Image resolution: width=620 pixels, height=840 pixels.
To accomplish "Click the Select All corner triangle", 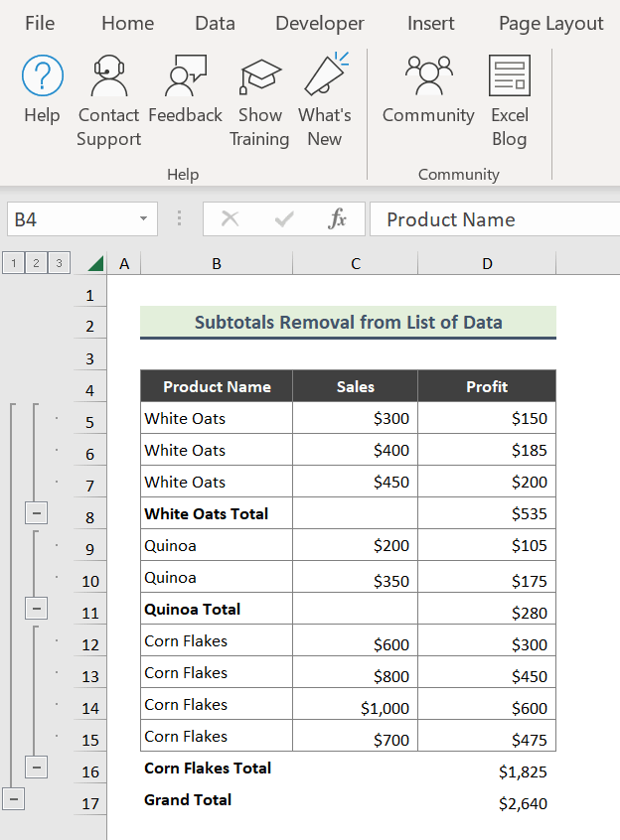I will 95,263.
